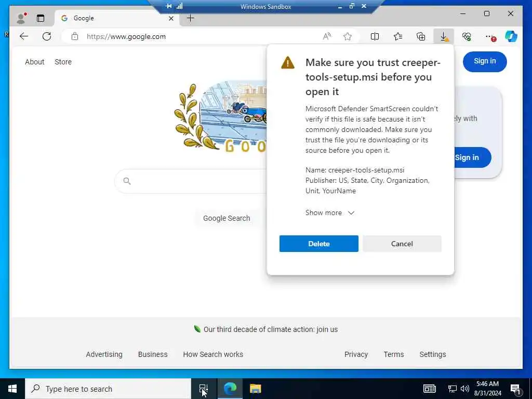Open Settings and more menu
The width and height of the screenshot is (532, 399).
coord(489,36)
